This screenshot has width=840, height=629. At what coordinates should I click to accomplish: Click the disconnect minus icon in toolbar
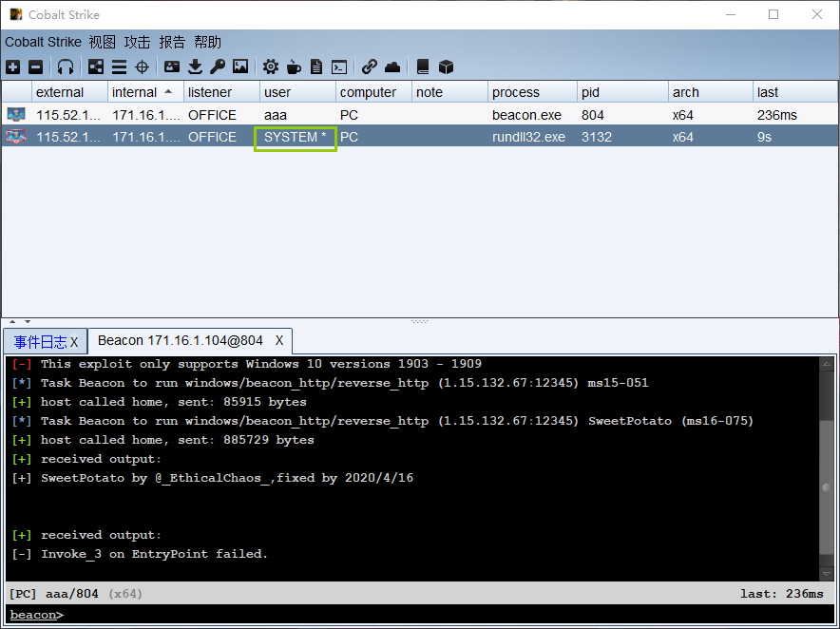click(x=35, y=67)
